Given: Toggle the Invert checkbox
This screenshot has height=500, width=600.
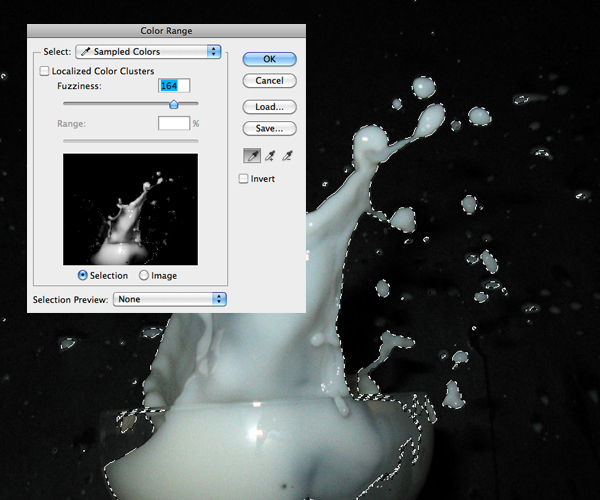Looking at the screenshot, I should [244, 179].
